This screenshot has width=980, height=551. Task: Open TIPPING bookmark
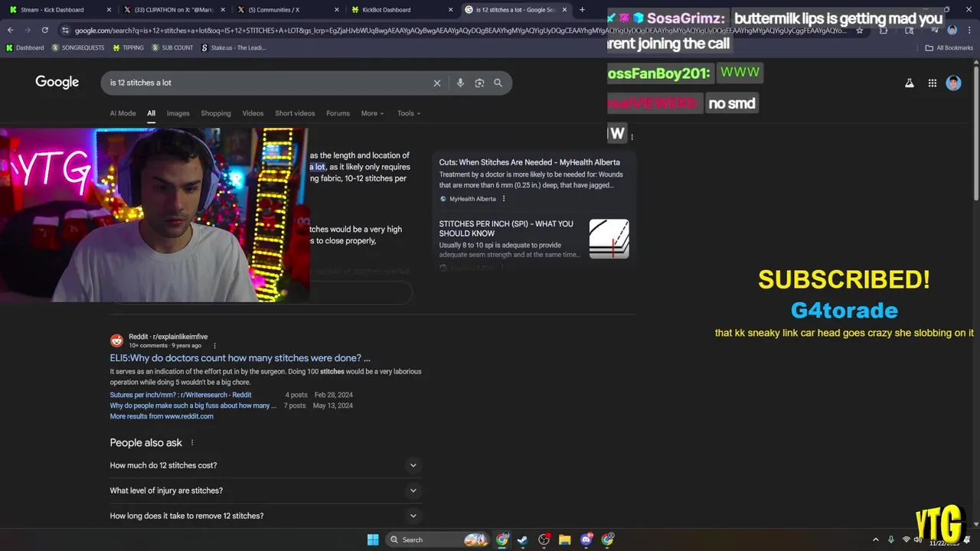(x=128, y=47)
